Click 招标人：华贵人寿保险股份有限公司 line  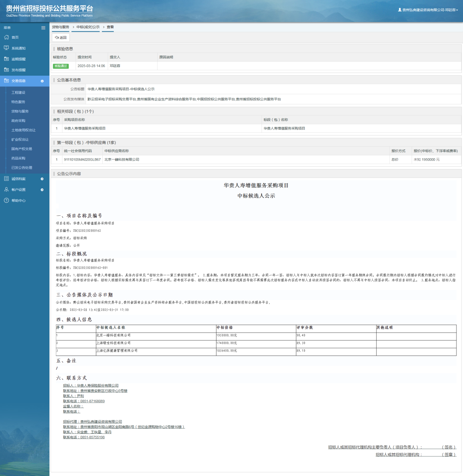click(91, 386)
